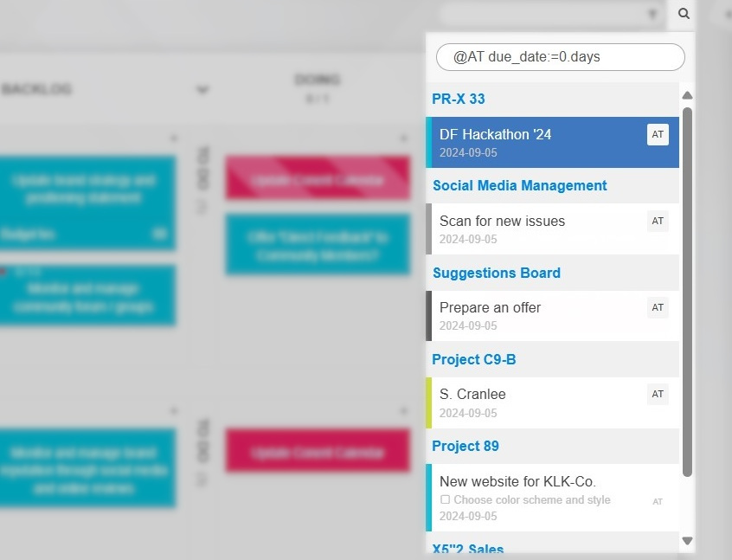The height and width of the screenshot is (560, 732).
Task: Switch to the DOING column header
Action: [318, 79]
